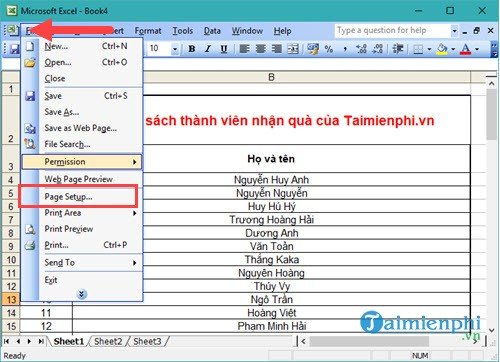500x362 pixels.
Task: Expand full File menu with chevrons
Action: 82,294
